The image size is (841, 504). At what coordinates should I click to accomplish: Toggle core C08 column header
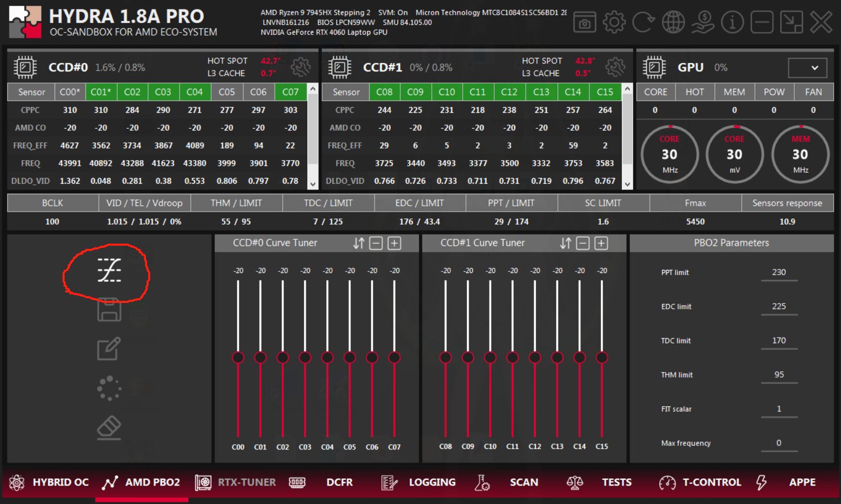point(385,92)
